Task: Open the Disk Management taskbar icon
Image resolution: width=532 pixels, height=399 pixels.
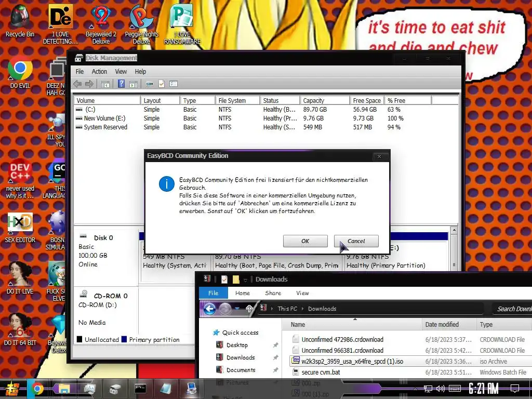Action: (115, 389)
